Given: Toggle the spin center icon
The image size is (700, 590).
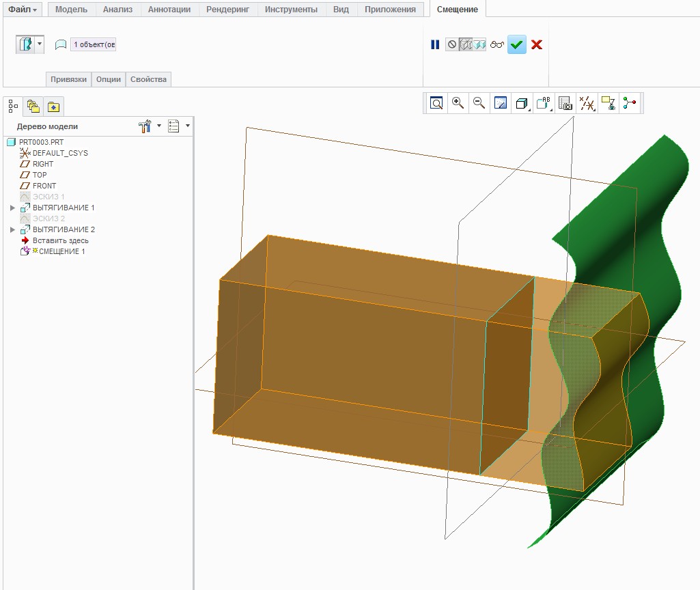Looking at the screenshot, I should coord(630,103).
